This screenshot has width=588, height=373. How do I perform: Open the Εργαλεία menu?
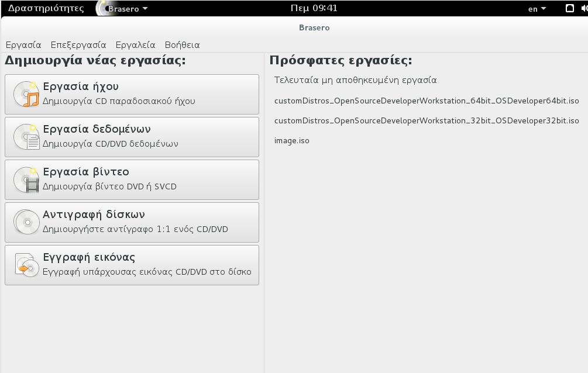point(135,45)
